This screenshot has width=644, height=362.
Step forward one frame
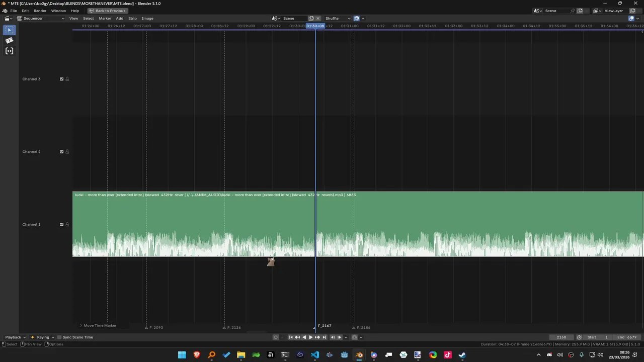coord(339,337)
